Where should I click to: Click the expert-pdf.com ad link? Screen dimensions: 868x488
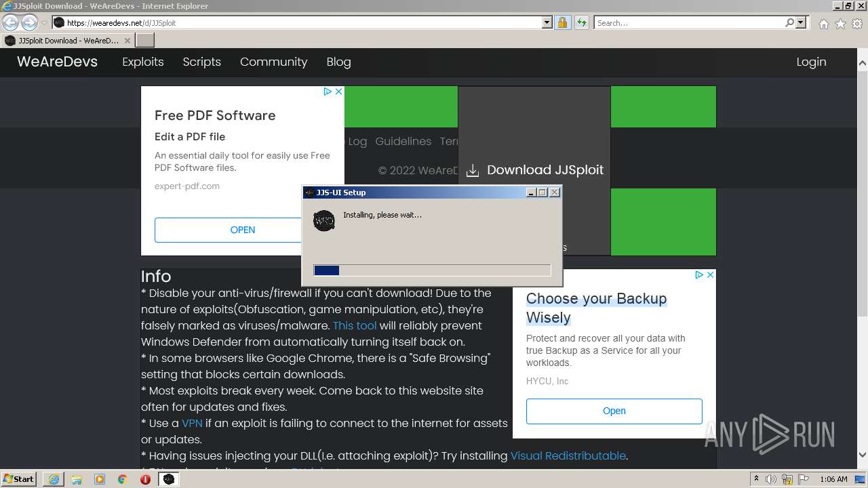coord(187,186)
